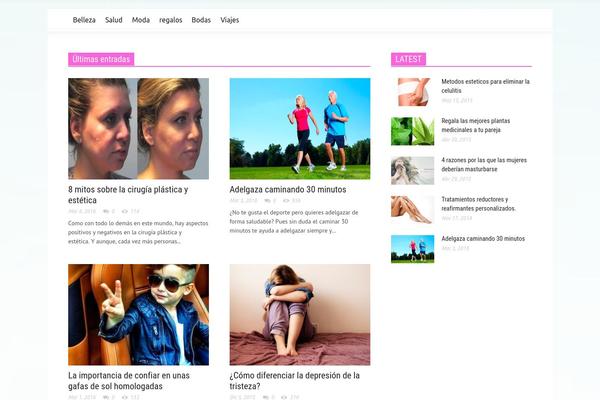
Task: Select the LATEST sidebar heading tab
Action: (x=408, y=59)
